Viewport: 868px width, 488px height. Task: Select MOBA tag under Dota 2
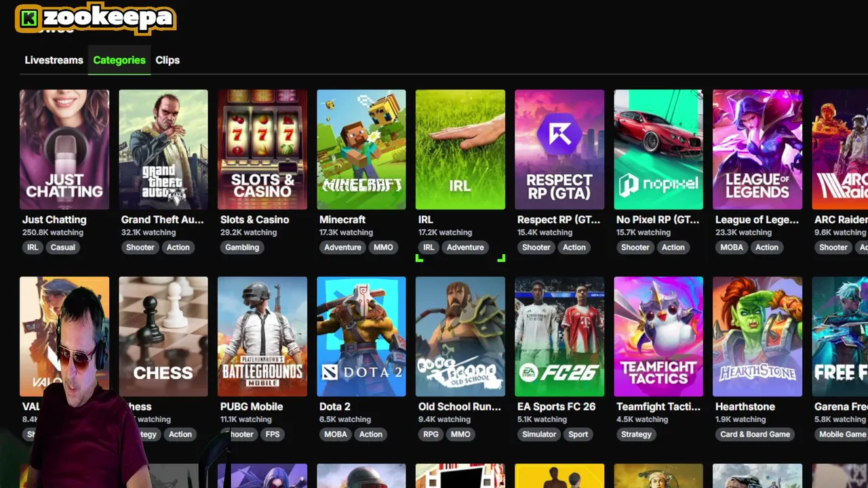pos(336,434)
